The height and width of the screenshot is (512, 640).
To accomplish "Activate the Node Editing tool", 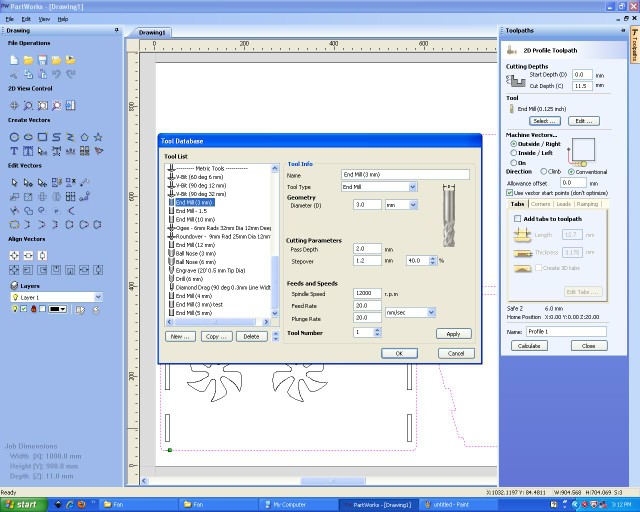I will click(x=28, y=183).
